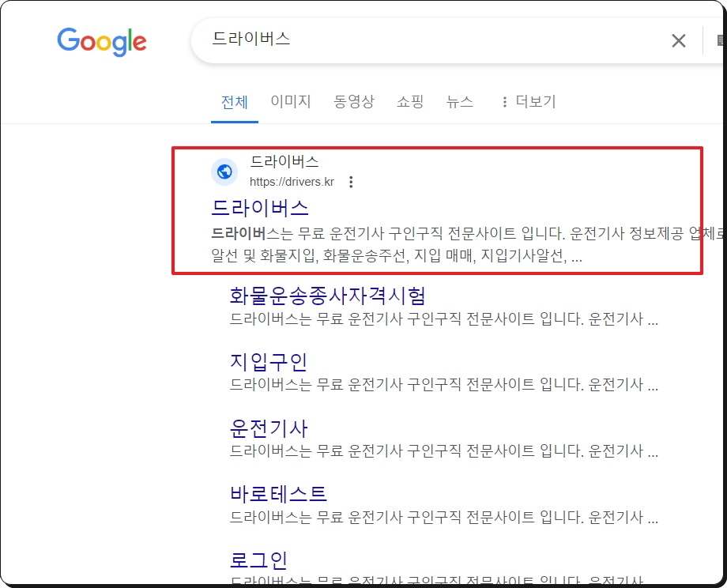Clear the search box with X icon

coord(678,41)
